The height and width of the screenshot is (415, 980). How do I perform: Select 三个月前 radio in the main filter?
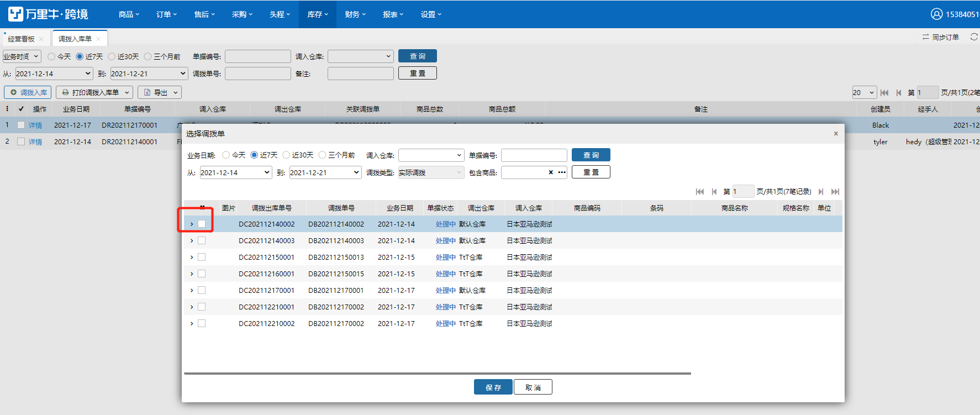(x=147, y=56)
